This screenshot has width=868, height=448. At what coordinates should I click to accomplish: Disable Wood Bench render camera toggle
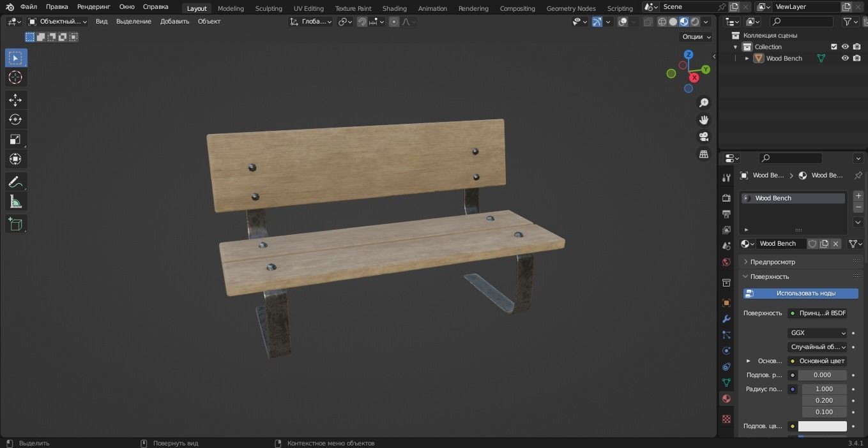click(857, 58)
